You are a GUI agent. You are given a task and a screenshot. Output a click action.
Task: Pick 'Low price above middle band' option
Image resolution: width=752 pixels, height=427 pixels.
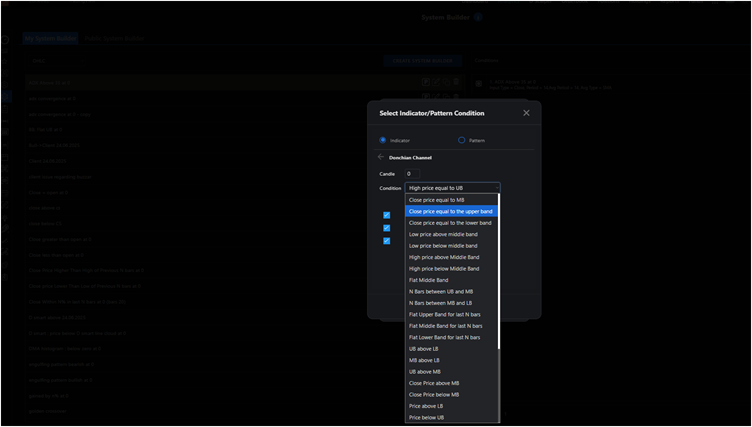point(452,234)
